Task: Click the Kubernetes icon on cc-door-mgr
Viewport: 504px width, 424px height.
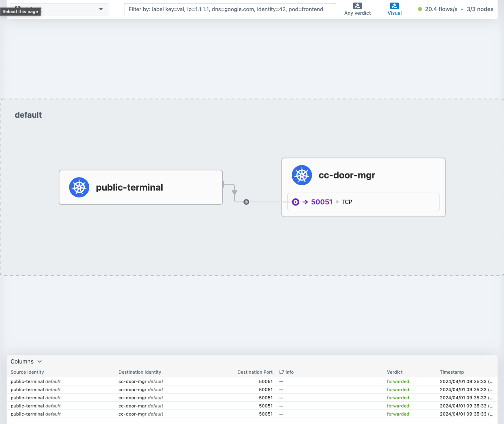Action: tap(302, 175)
